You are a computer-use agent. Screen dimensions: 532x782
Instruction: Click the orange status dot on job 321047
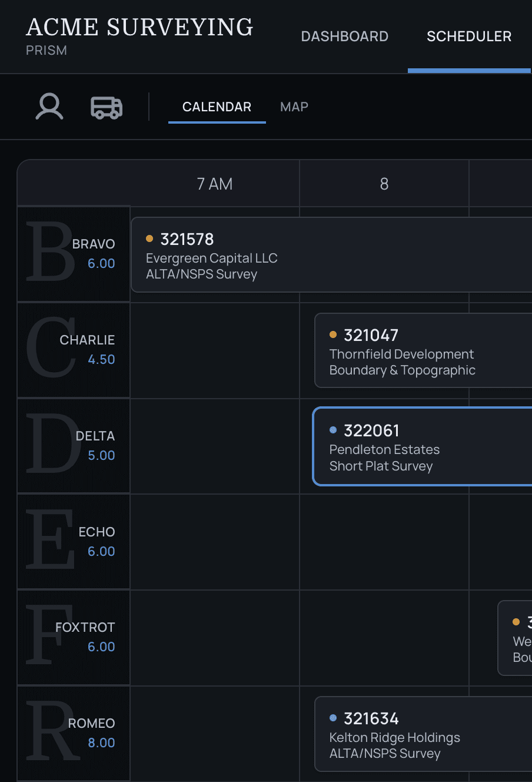(333, 334)
